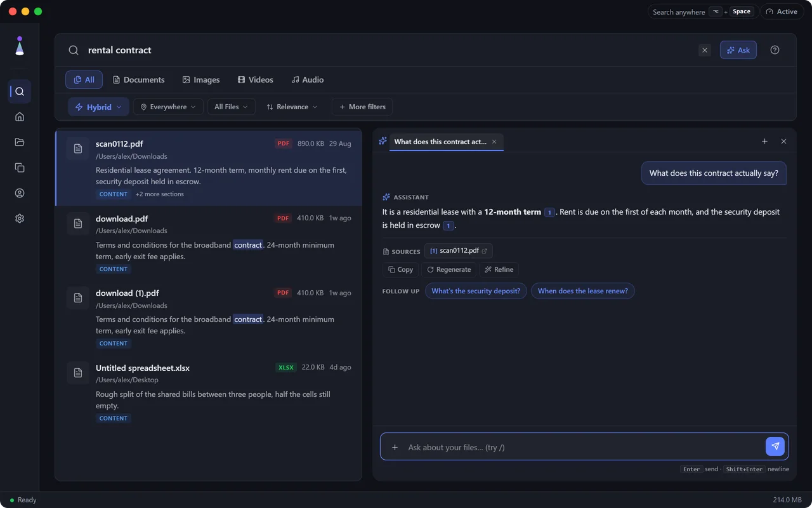Viewport: 812px width, 508px height.
Task: Send the message with arrow button
Action: (x=775, y=446)
